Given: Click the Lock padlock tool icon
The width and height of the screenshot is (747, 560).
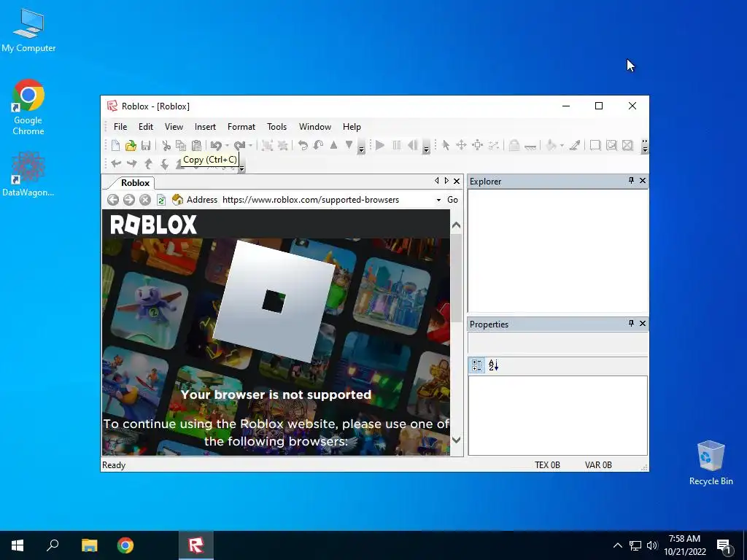Looking at the screenshot, I should pos(514,145).
